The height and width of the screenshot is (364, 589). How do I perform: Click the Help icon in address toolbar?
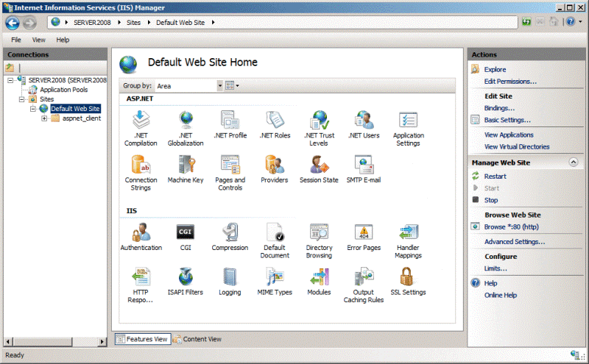tap(570, 22)
